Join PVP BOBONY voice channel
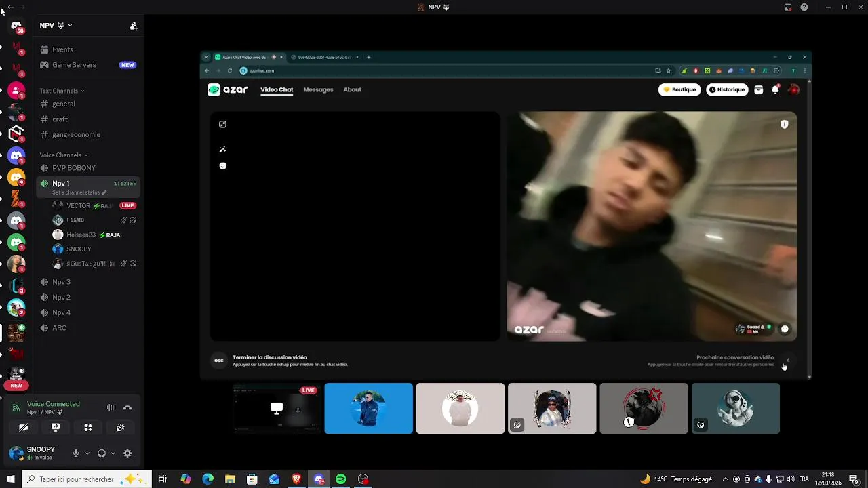 [x=88, y=168]
